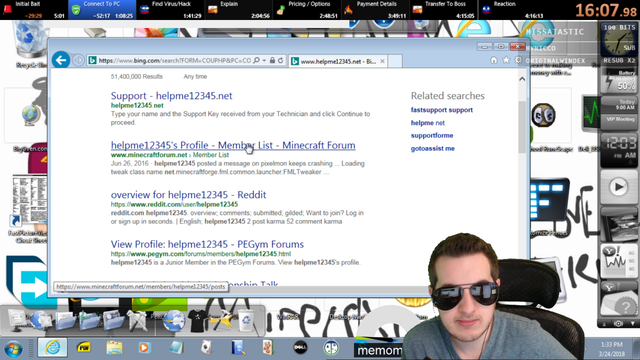Click the analog clock sidebar gadget

click(619, 39)
